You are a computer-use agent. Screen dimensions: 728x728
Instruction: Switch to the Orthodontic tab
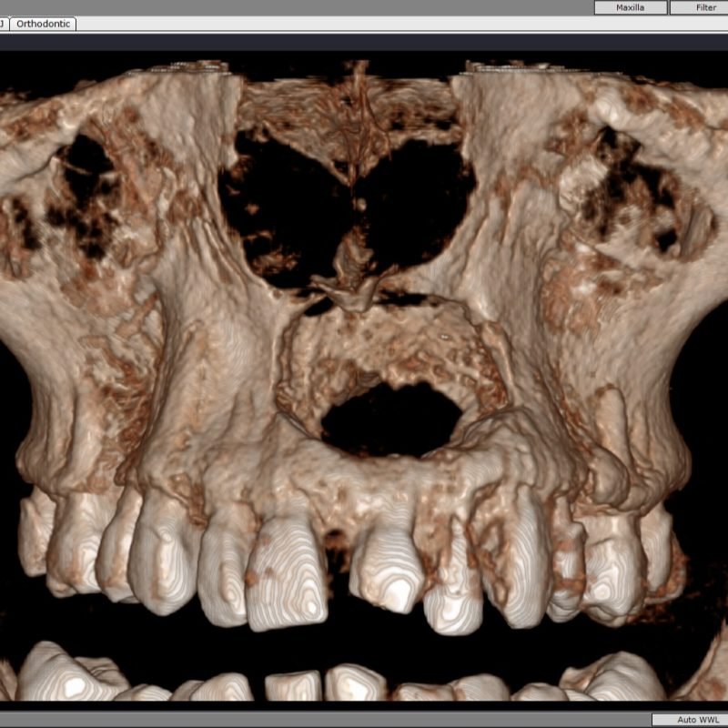[43, 24]
